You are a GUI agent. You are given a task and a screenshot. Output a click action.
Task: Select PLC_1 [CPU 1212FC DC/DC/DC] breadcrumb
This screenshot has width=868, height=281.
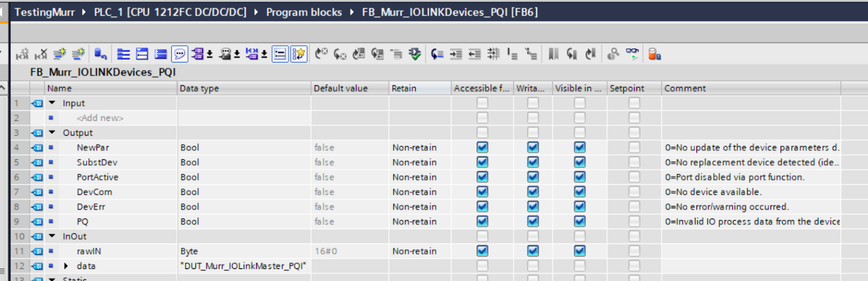tap(170, 12)
